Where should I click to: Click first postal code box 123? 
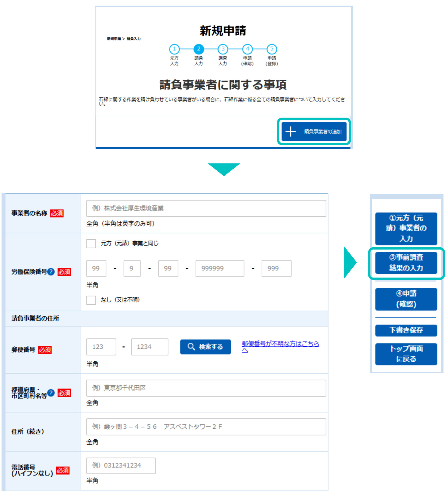[x=101, y=347]
